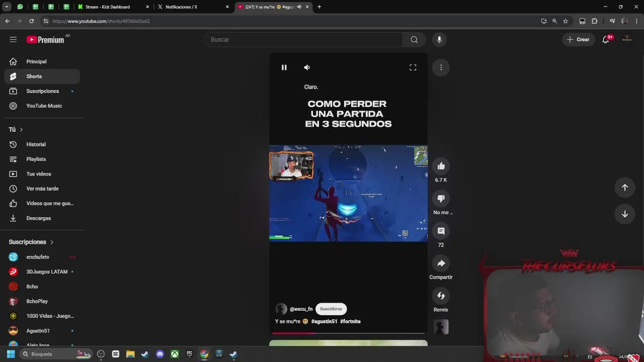Open Epic Games Launcher from taskbar
The width and height of the screenshot is (644, 362).
tap(189, 354)
